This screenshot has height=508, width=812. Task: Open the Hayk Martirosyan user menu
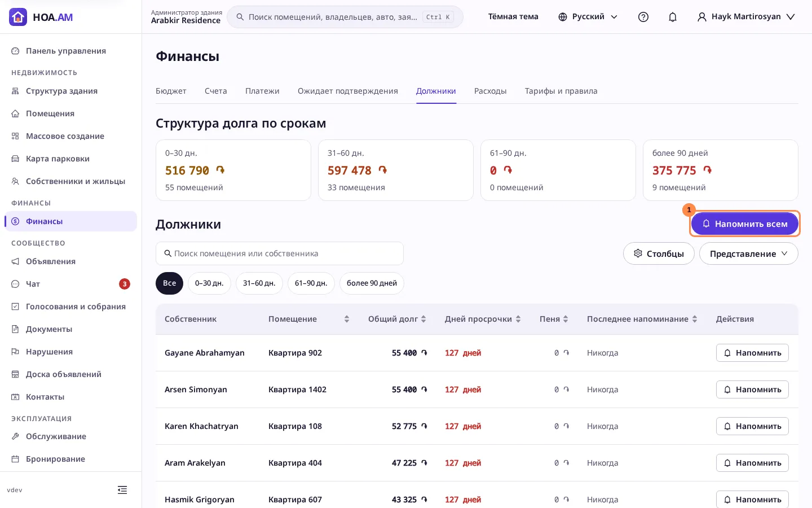click(x=746, y=17)
